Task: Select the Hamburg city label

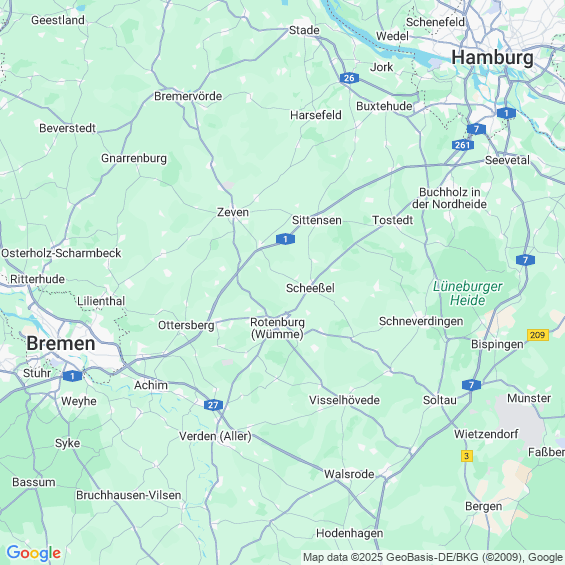Action: click(492, 58)
